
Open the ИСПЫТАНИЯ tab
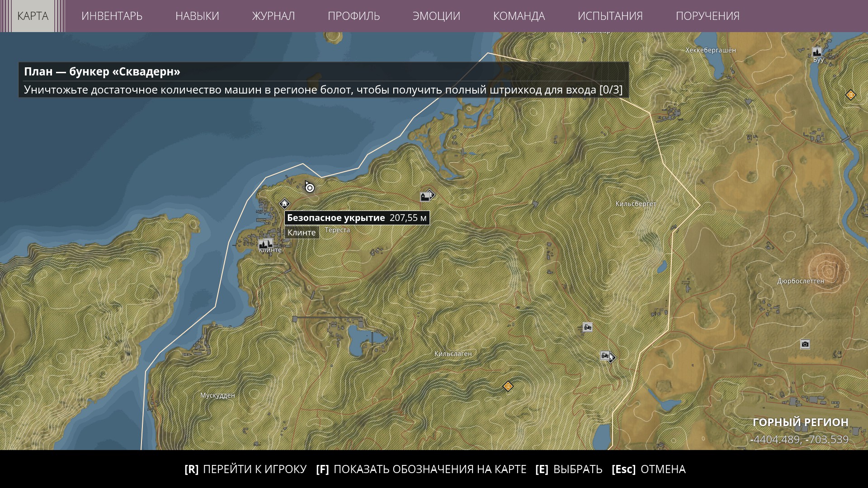click(610, 16)
